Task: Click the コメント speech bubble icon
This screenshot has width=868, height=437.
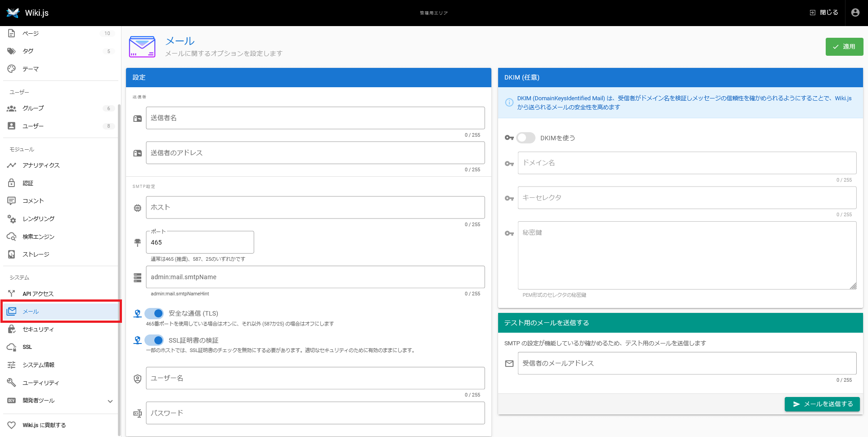Action: (x=12, y=201)
